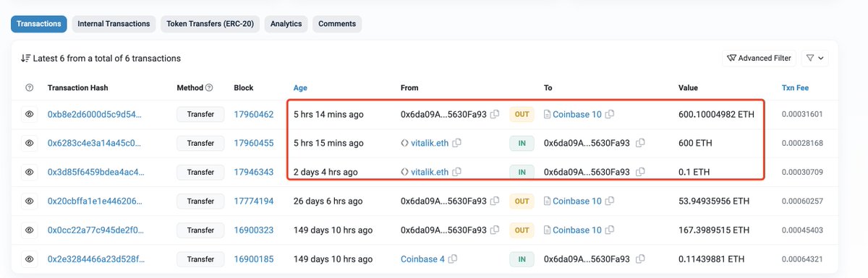Open transaction hash 0x0cc22a77c945de2f0
This screenshot has height=278, width=868.
click(x=95, y=230)
